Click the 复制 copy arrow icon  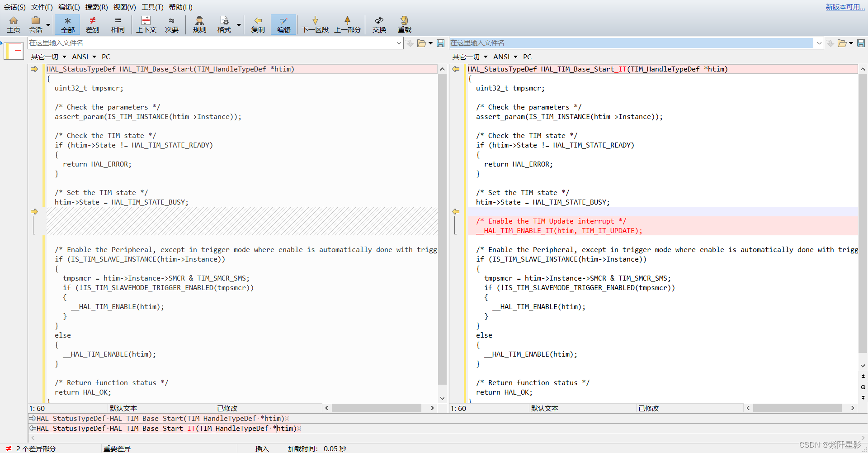coord(258,25)
